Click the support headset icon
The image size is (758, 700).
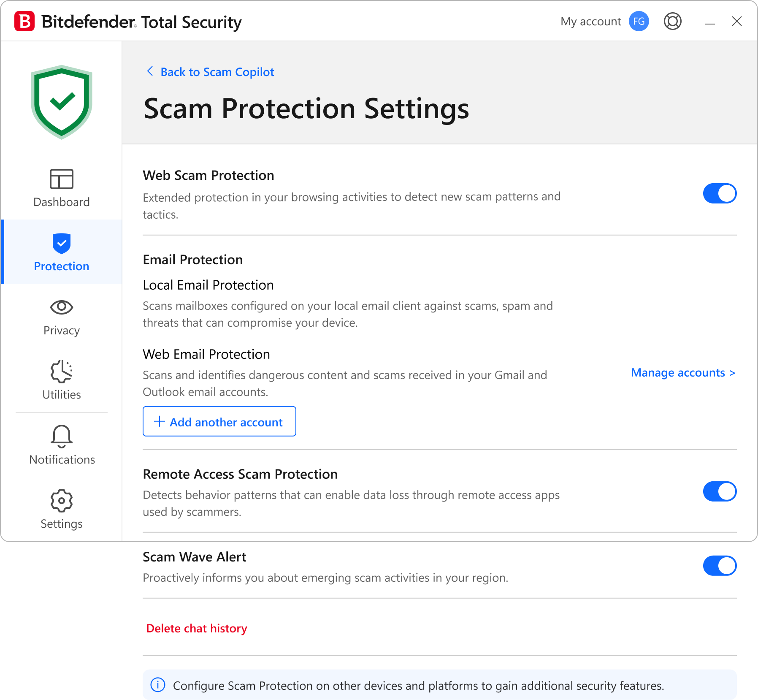click(673, 21)
